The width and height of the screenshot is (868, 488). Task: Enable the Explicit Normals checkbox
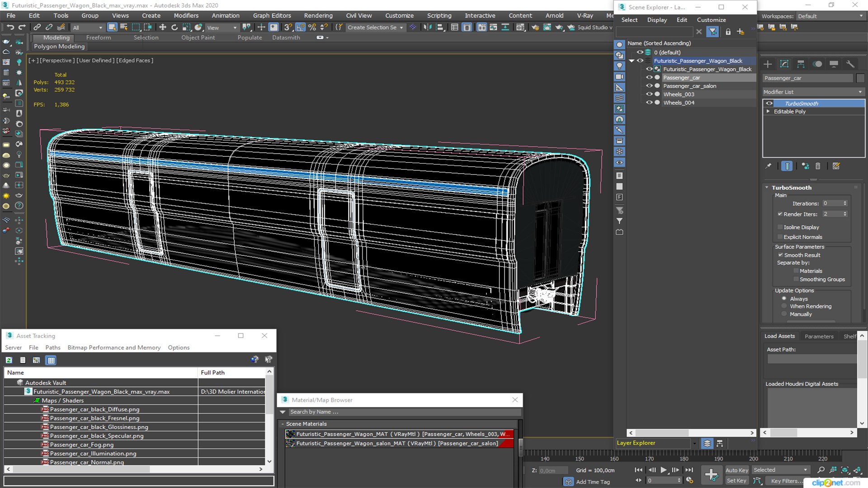[x=780, y=237]
